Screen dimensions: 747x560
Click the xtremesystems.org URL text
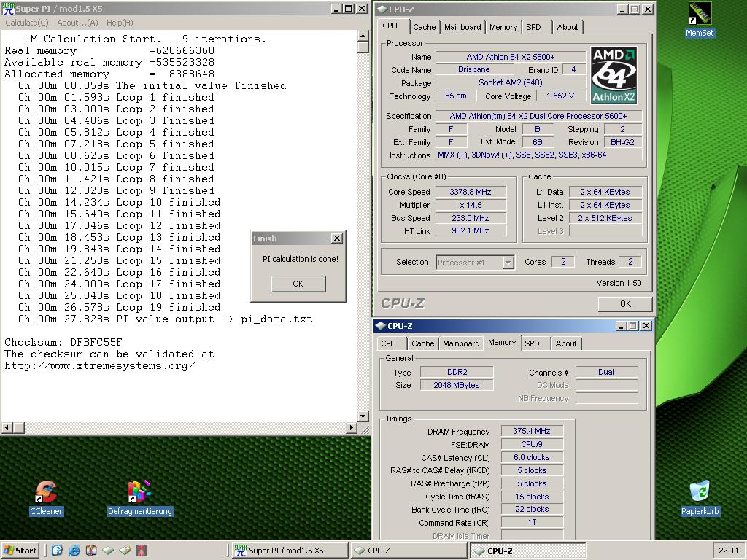click(99, 366)
